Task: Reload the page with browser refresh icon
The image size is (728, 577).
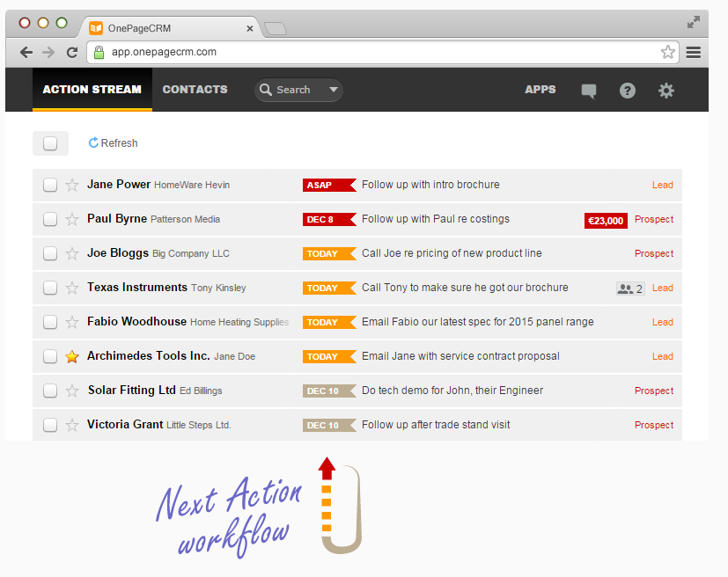Action: [72, 53]
